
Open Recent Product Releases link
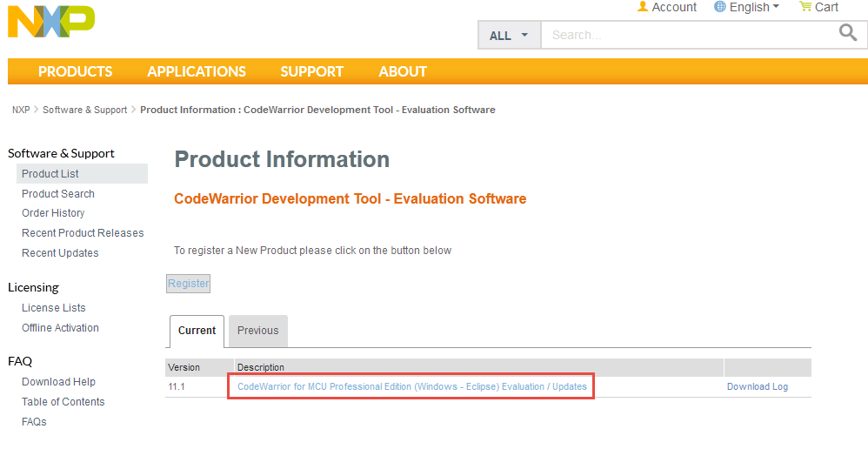(83, 233)
